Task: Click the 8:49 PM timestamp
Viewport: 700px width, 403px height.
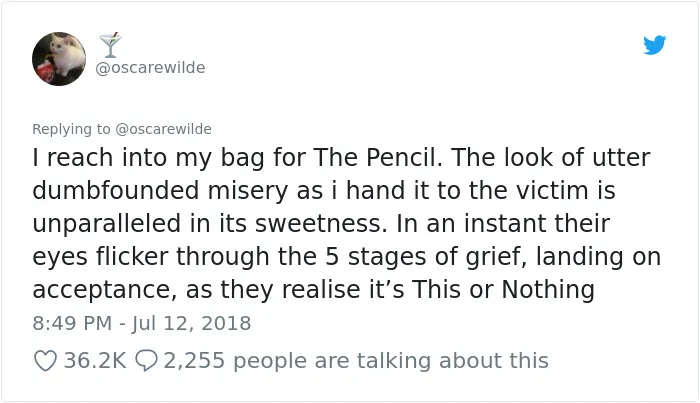Action: (x=72, y=323)
